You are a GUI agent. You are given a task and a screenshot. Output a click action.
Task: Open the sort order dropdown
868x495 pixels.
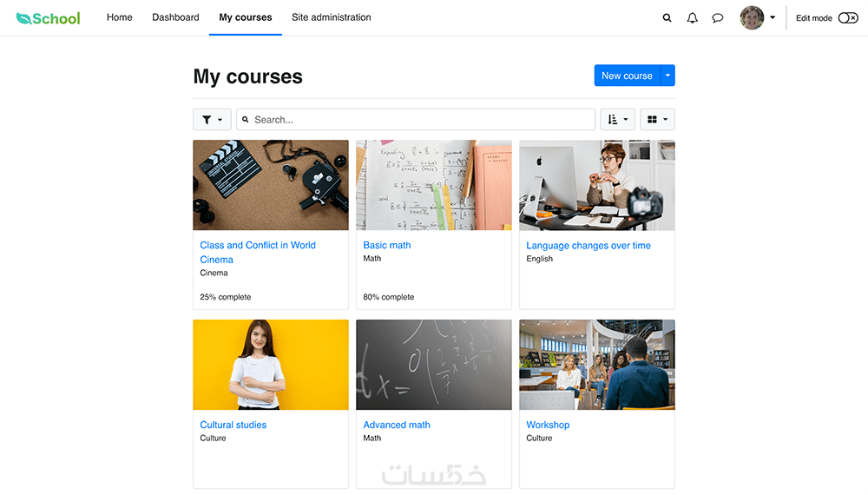(618, 119)
